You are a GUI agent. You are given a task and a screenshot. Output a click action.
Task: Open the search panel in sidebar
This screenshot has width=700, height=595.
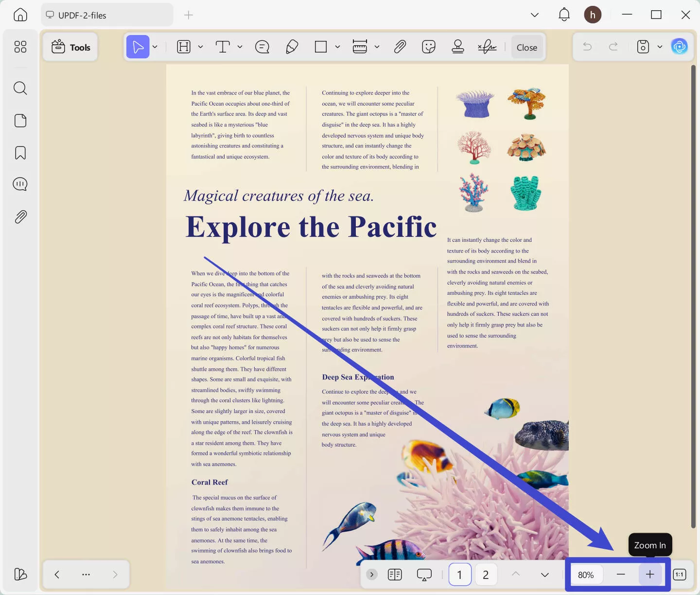pyautogui.click(x=20, y=88)
